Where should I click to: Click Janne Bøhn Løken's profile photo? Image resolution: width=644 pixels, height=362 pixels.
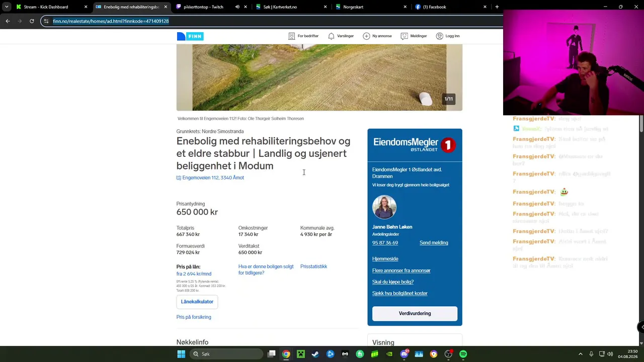384,207
